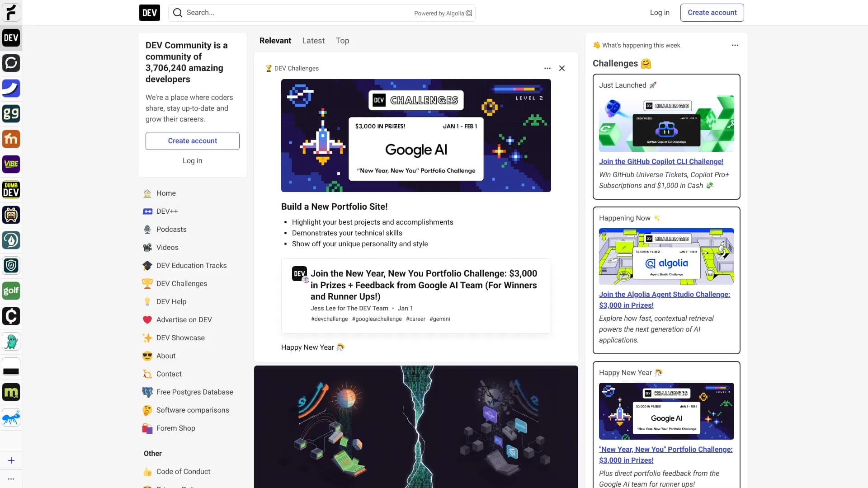
Task: Click the ellipsis icon at the rail bottom
Action: point(11,479)
